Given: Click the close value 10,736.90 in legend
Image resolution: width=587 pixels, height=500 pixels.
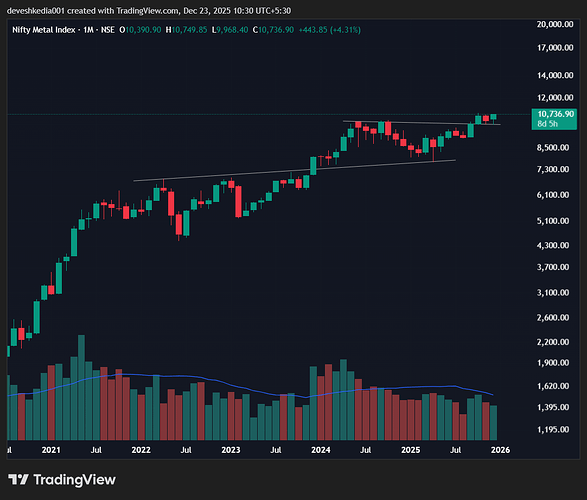Looking at the screenshot, I should coord(276,30).
